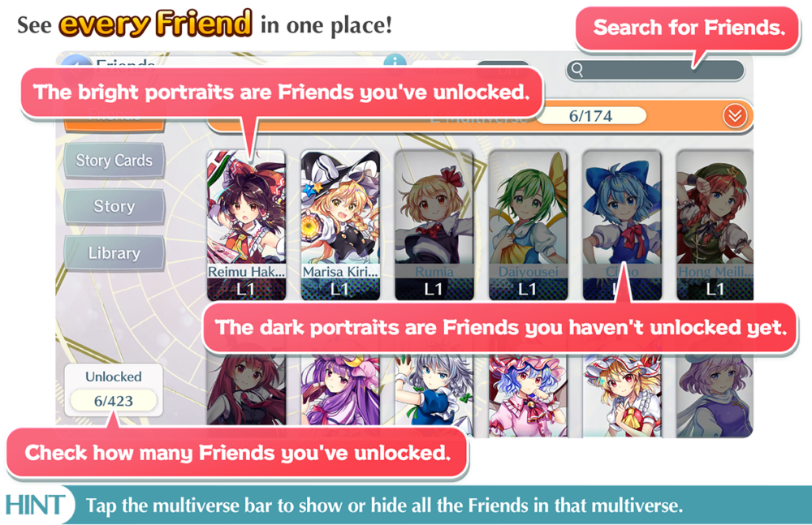
Task: Tap the purple-haired Patchouli portrait
Action: (340, 389)
